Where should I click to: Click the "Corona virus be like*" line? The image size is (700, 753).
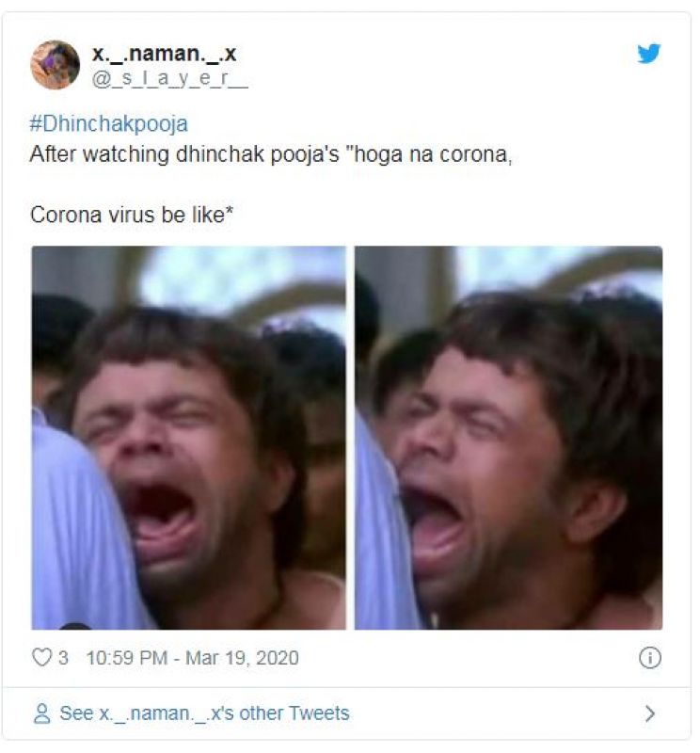click(x=132, y=215)
